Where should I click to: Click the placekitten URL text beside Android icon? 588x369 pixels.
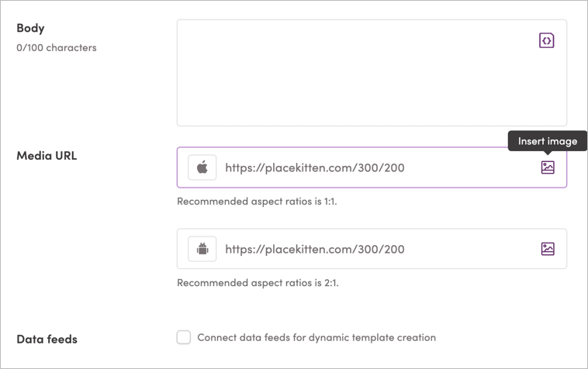click(x=315, y=249)
